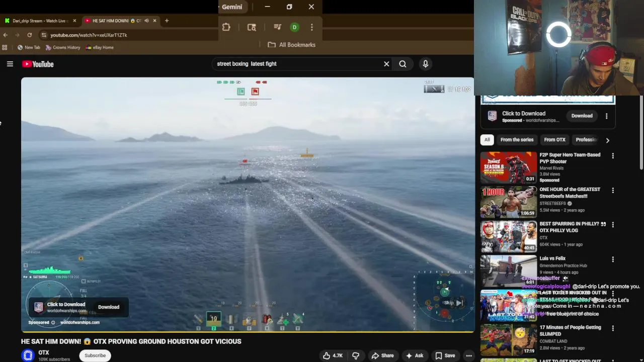Reload the page with the refresh icon
Viewport: 644px width, 362px height.
[29, 35]
